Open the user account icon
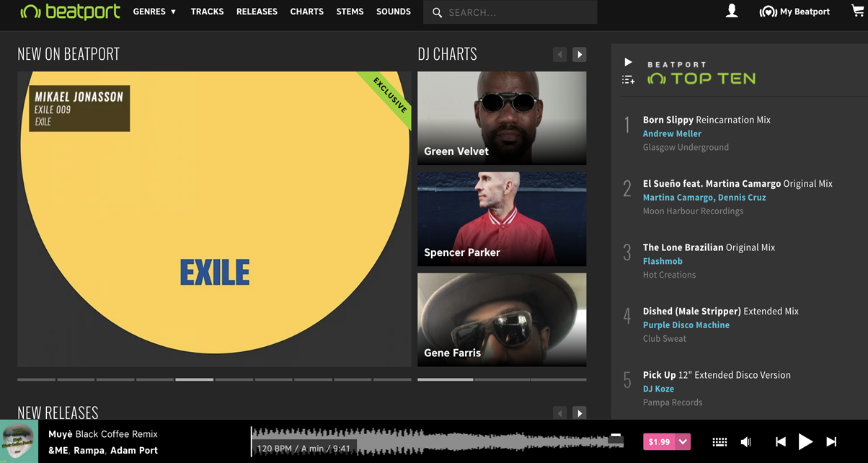 click(732, 11)
